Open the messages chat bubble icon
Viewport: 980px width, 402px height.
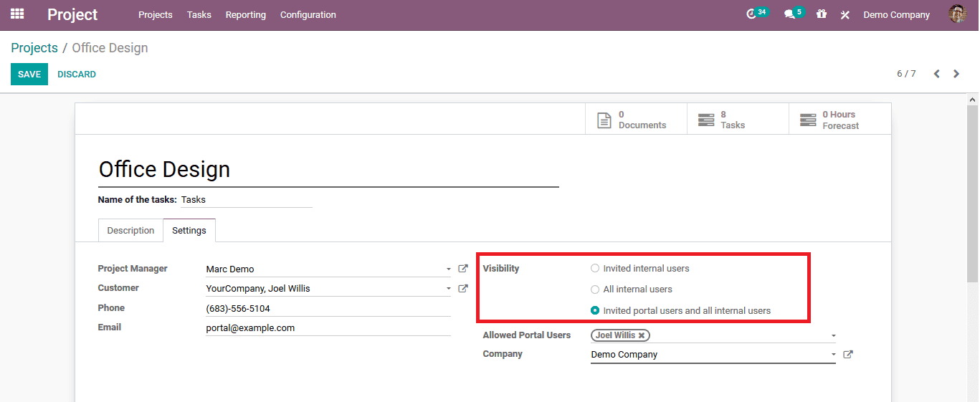coord(789,14)
